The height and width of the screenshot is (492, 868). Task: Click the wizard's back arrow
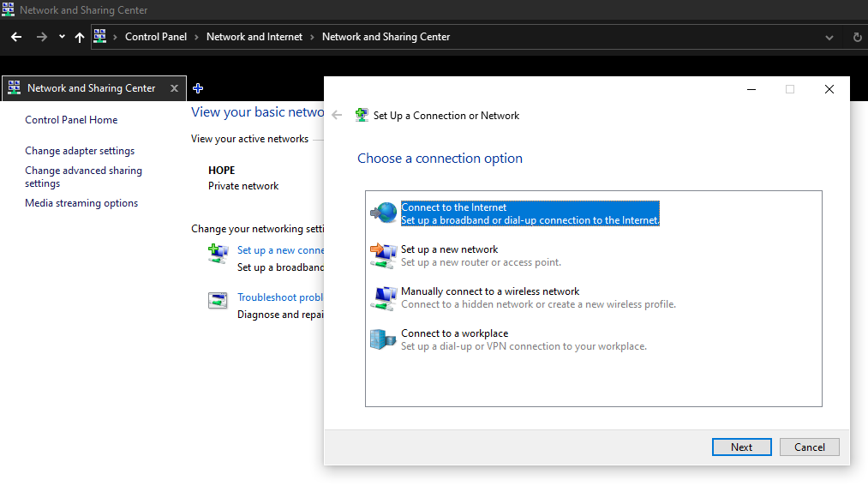(337, 115)
